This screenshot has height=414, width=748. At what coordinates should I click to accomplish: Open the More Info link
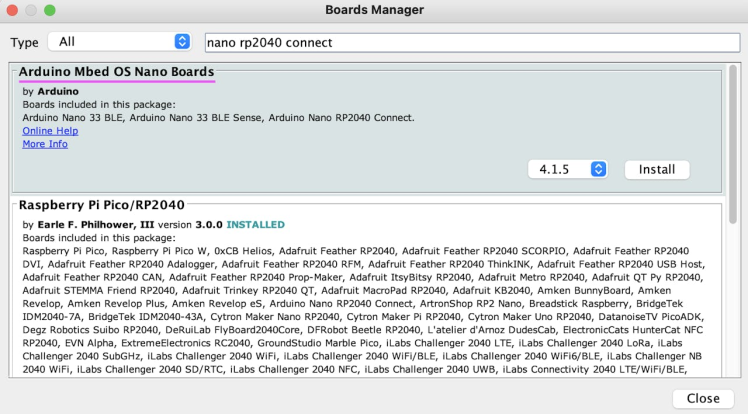click(45, 144)
